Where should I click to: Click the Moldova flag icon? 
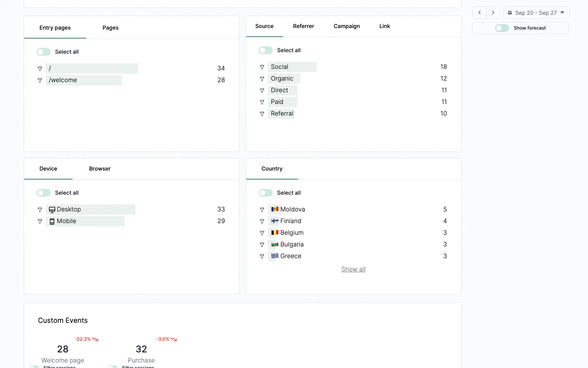pos(275,209)
